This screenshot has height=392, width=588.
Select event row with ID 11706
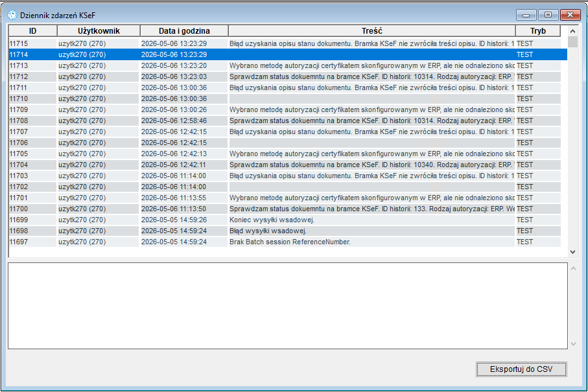(x=285, y=143)
